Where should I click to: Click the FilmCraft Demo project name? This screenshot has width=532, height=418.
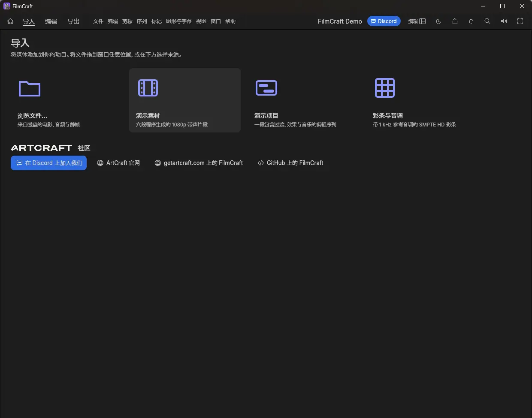coord(340,21)
